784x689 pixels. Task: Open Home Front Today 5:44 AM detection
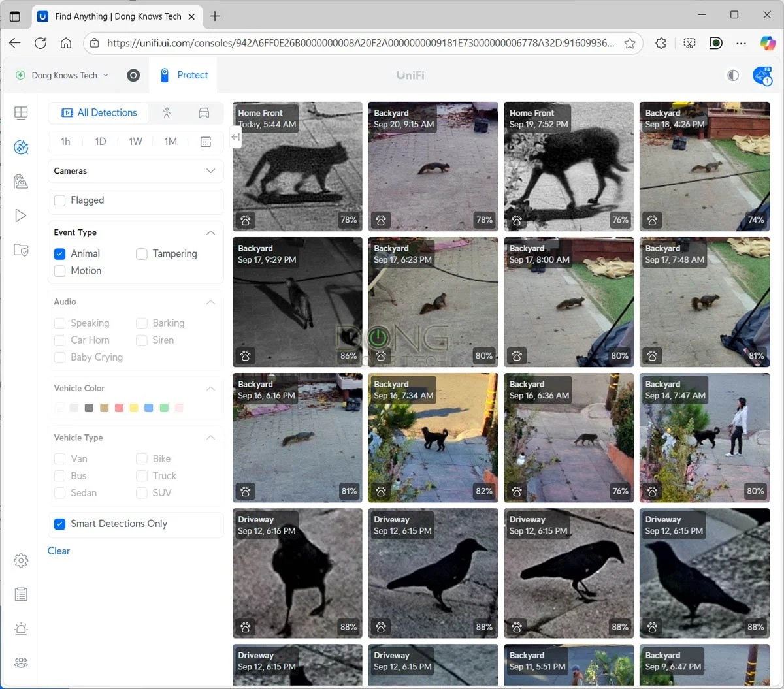point(297,167)
